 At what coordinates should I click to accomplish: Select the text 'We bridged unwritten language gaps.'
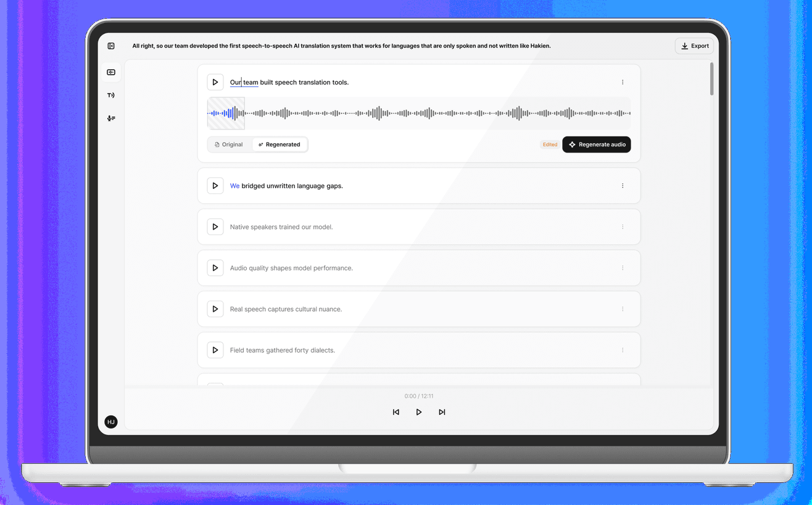coord(286,186)
